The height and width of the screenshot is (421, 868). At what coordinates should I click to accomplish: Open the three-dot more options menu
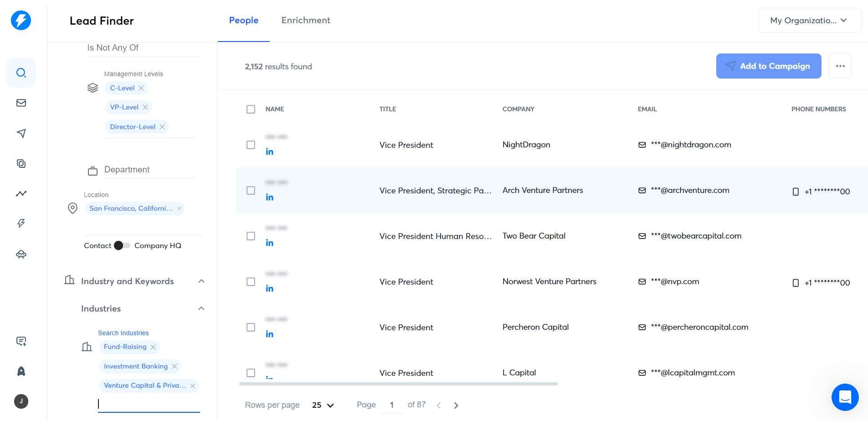point(840,66)
